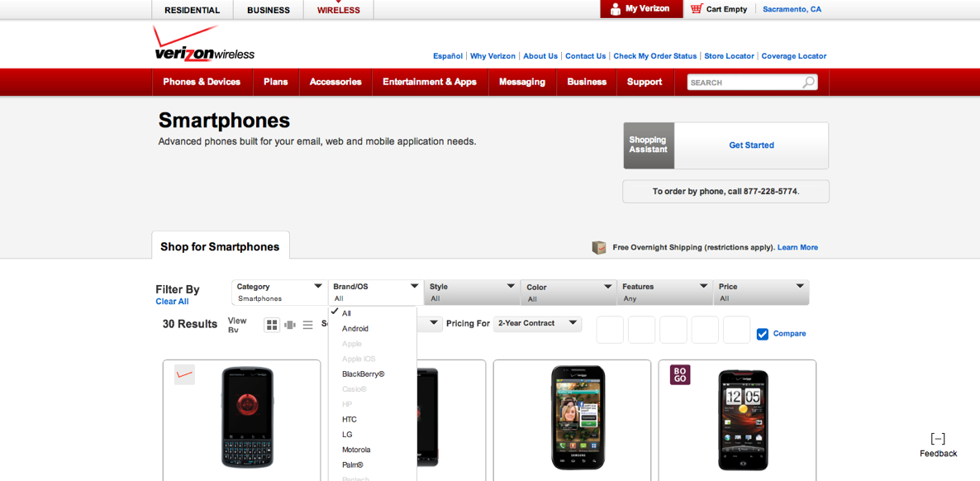
Task: Click the About Us link
Action: tap(540, 55)
